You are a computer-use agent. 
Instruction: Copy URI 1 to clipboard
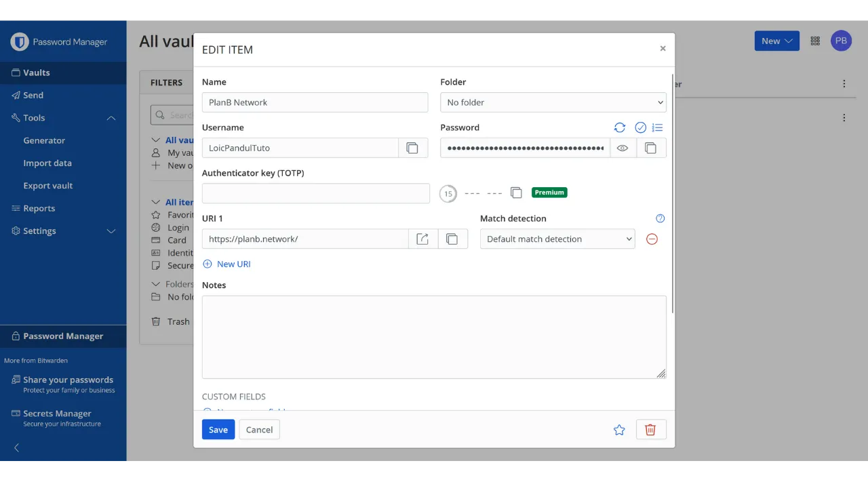coord(452,239)
